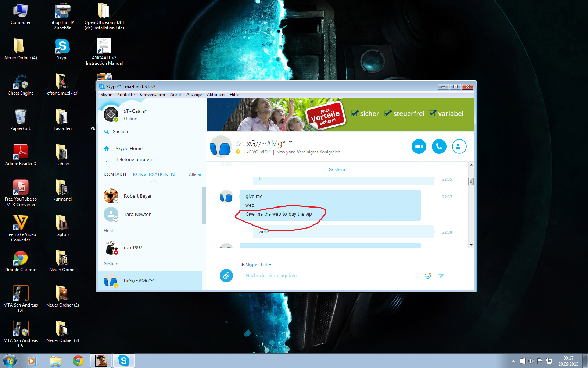Click the paperclip attach file icon
Image resolution: width=588 pixels, height=368 pixels.
[226, 276]
